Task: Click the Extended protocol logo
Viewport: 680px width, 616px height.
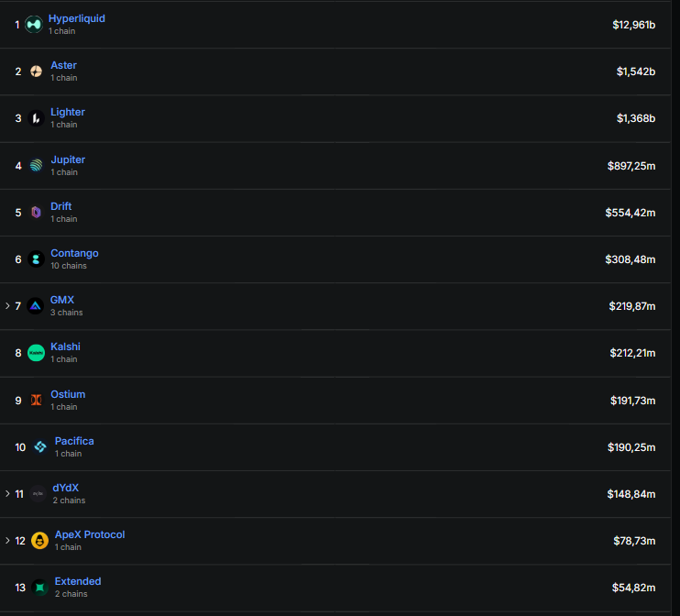Action: pyautogui.click(x=40, y=588)
